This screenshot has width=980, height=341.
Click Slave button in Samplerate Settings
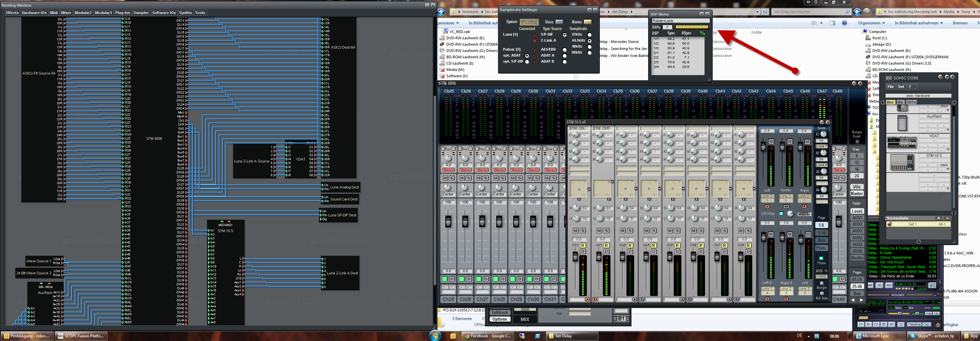tap(560, 22)
